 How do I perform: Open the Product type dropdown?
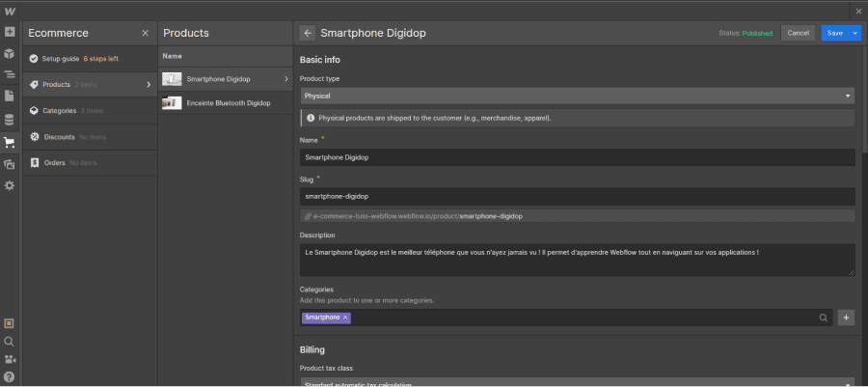click(578, 96)
